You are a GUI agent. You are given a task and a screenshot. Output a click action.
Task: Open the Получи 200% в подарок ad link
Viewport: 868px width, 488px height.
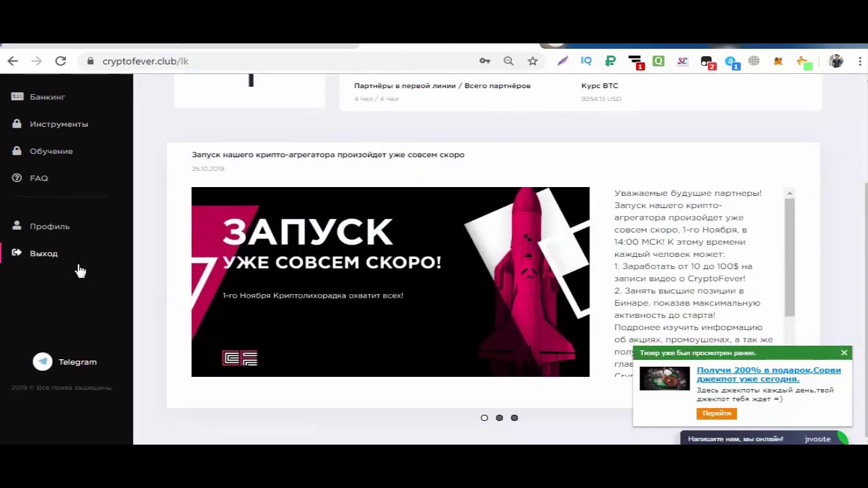pyautogui.click(x=768, y=375)
